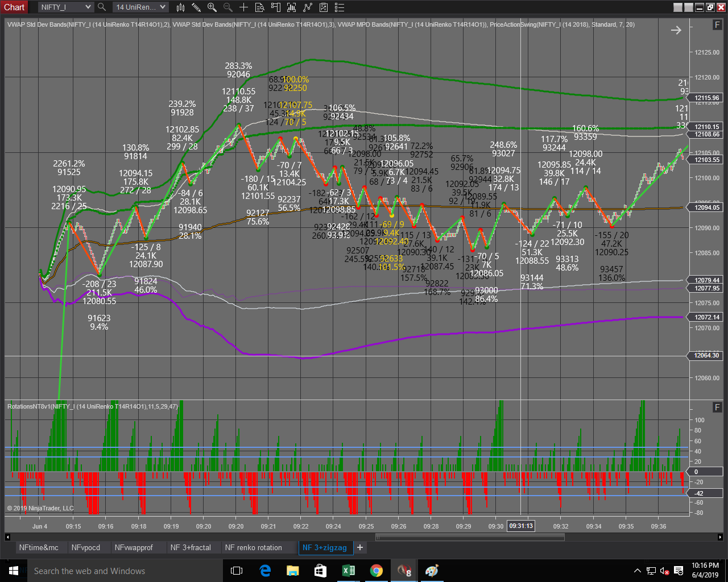This screenshot has width=728, height=582.
Task: Click the 09:31:13 time marker on axis
Action: pyautogui.click(x=521, y=526)
